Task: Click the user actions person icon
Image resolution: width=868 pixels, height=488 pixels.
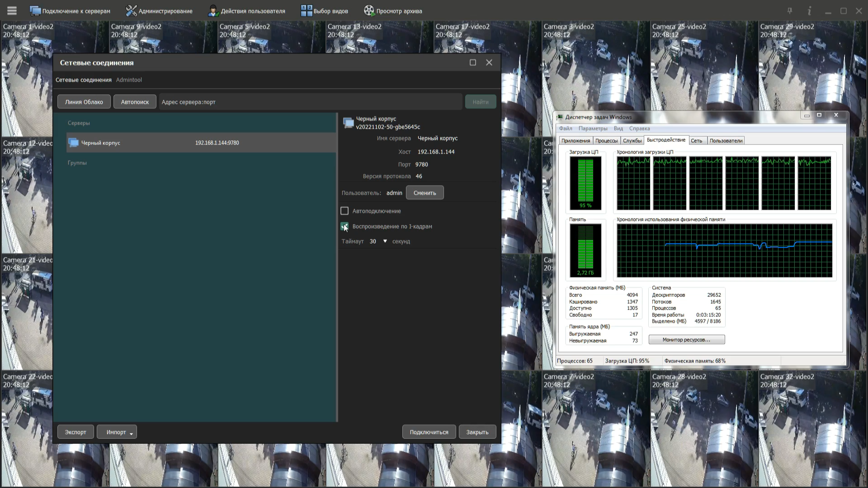Action: coord(213,11)
